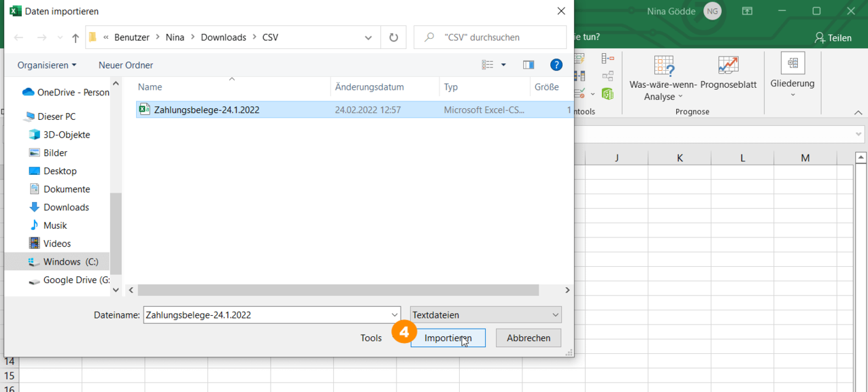Expand the Dateiname history dropdown
The height and width of the screenshot is (392, 868).
tap(395, 315)
